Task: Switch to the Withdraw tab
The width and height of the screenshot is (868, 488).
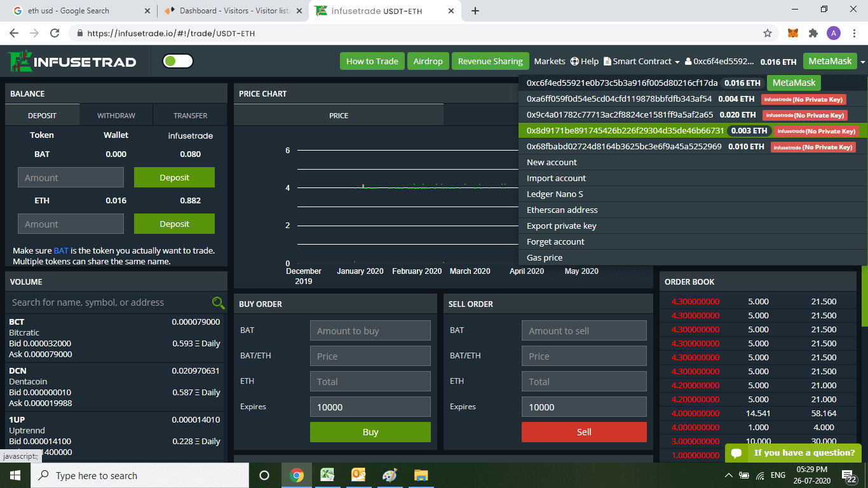Action: click(116, 116)
